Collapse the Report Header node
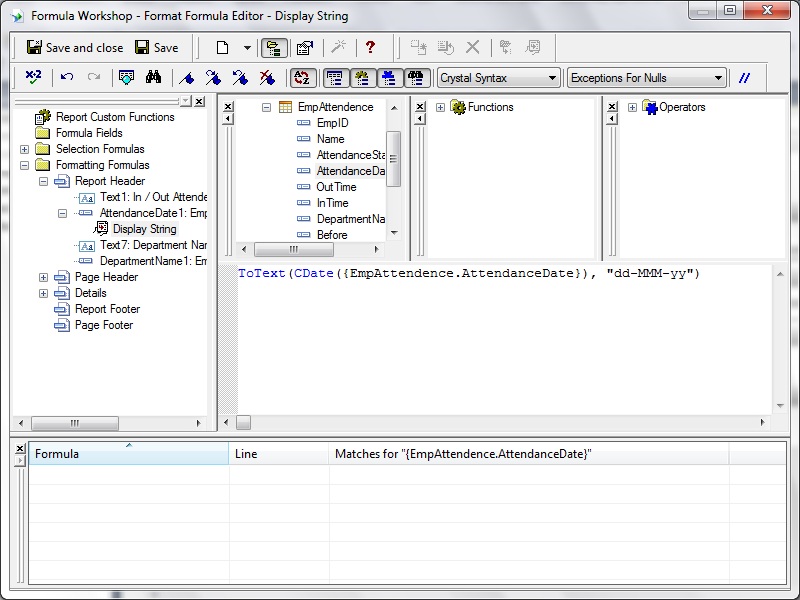Viewport: 800px width, 600px height. coord(43,181)
